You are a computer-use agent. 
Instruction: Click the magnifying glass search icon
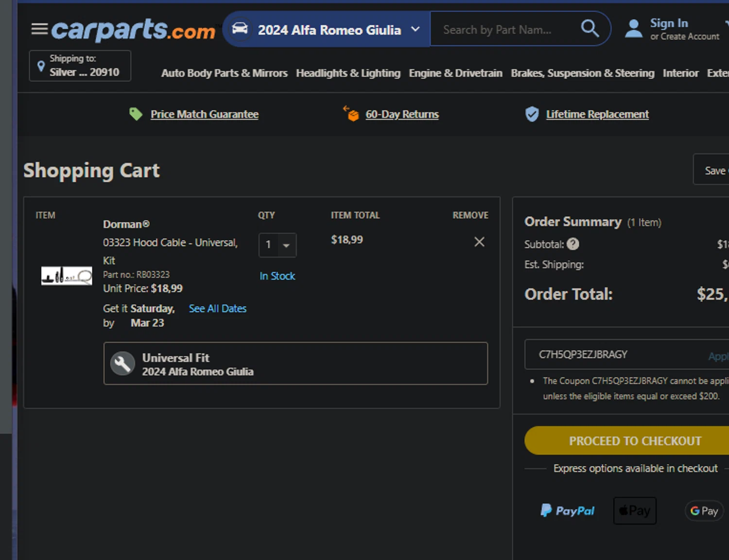click(x=590, y=29)
